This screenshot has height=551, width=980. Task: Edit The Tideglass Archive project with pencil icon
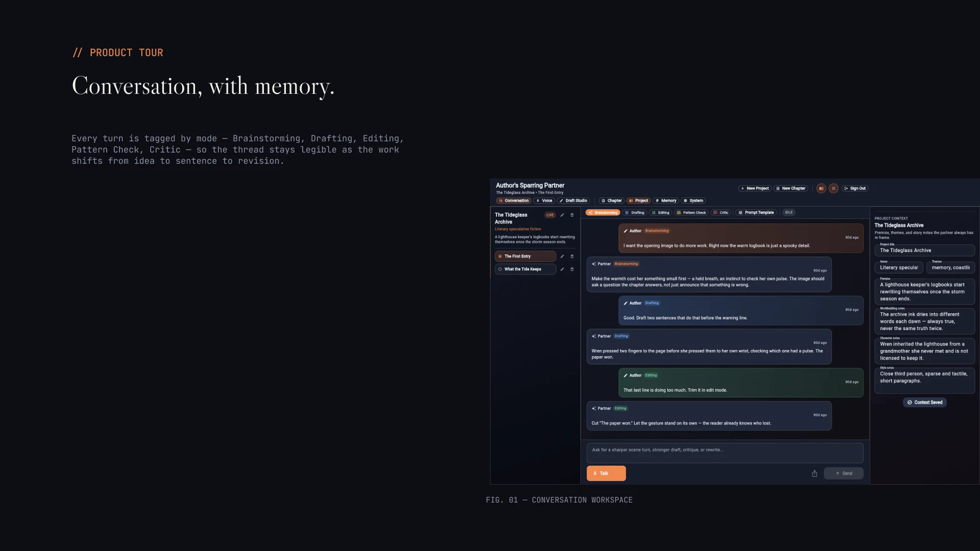[x=562, y=215]
